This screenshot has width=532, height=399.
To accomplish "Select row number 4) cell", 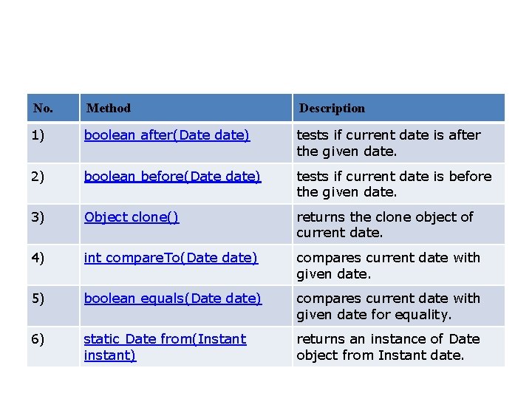I will 38,257.
